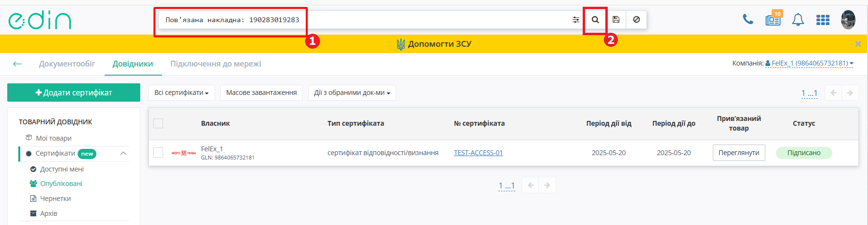Click Переглянути button for linked product
Screen dimensions: 868x225
point(739,153)
